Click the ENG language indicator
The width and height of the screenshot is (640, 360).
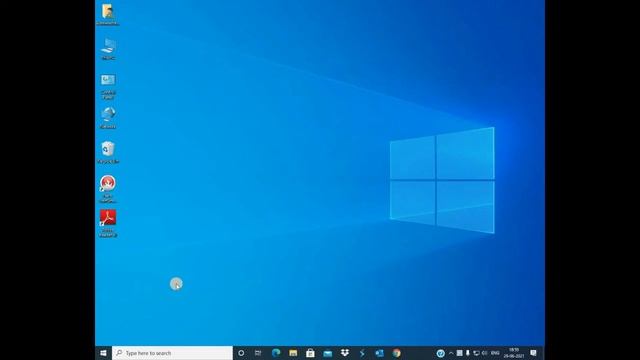pos(495,353)
